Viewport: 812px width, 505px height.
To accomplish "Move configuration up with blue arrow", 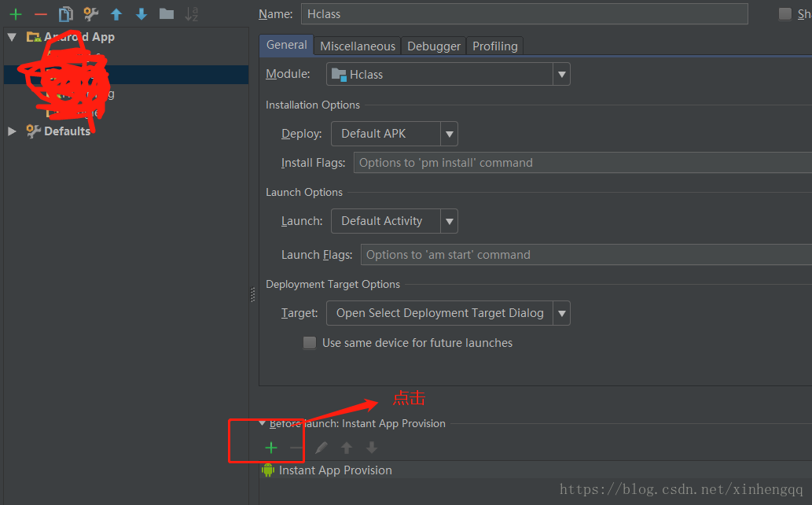I will tap(116, 14).
